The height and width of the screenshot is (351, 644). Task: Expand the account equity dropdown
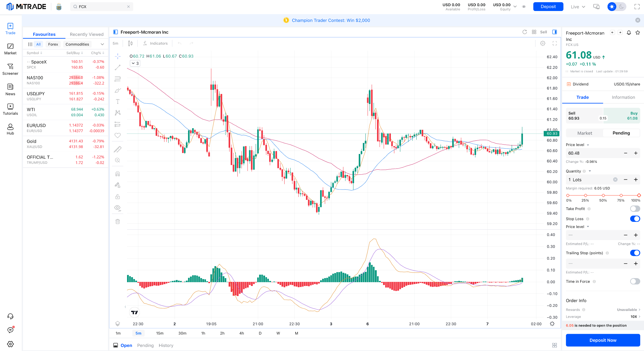(x=515, y=6)
